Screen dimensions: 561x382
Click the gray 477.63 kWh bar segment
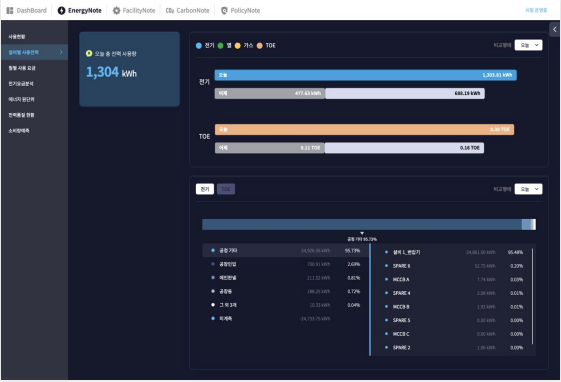click(x=270, y=93)
